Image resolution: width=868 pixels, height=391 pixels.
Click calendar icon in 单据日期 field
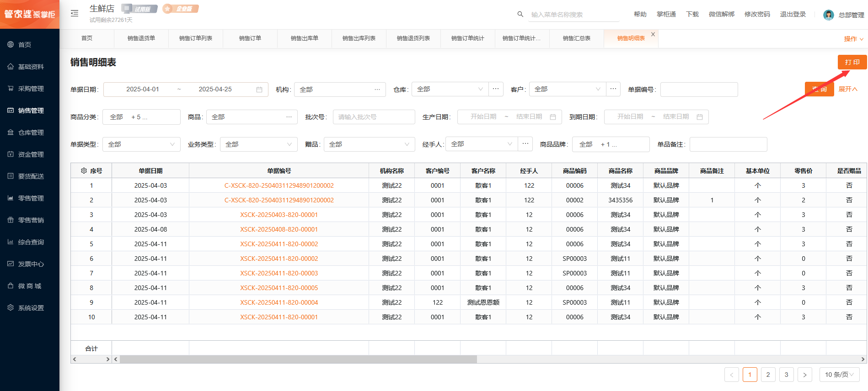[259, 90]
